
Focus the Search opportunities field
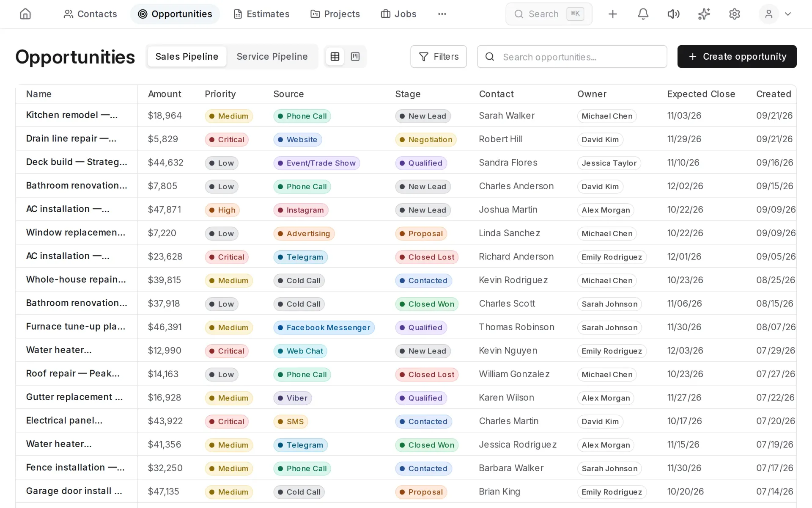pos(572,56)
